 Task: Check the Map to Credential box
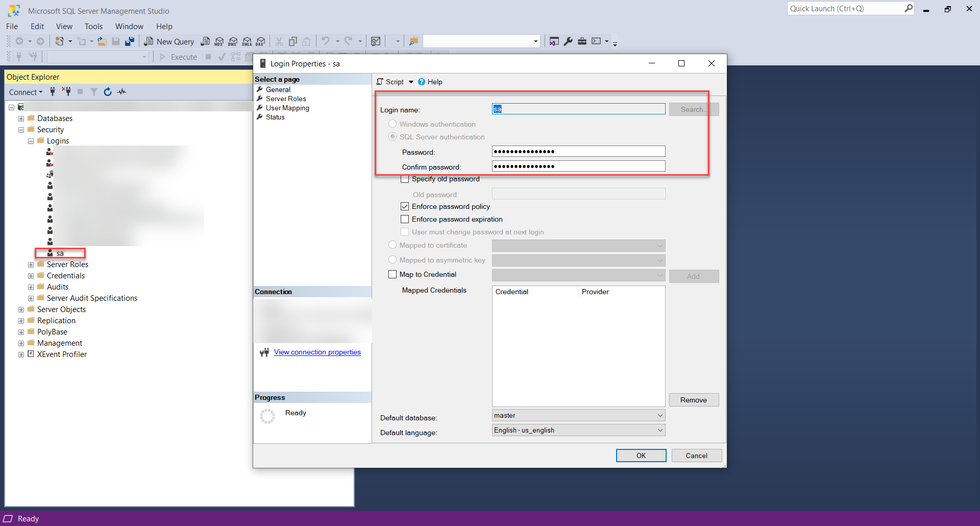(x=393, y=275)
